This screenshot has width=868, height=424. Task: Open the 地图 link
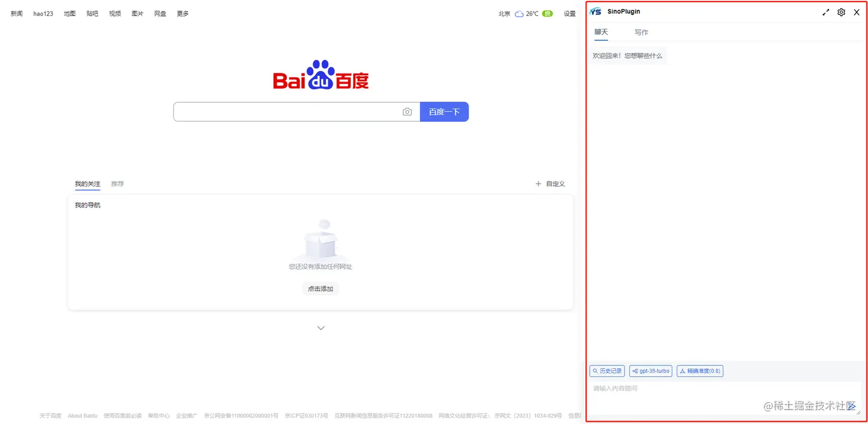click(70, 14)
